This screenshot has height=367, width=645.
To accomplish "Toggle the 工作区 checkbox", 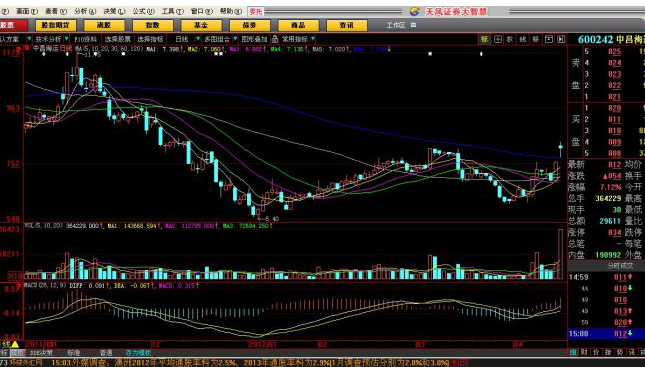I will click(x=413, y=25).
